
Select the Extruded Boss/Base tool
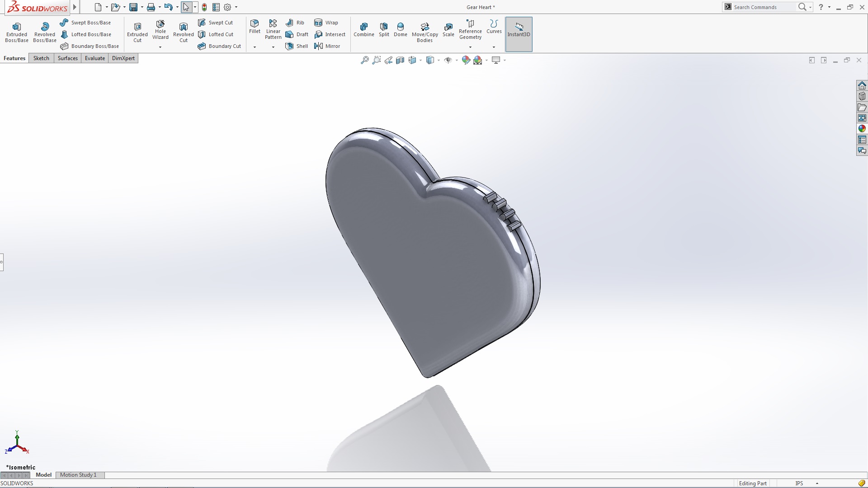(x=16, y=32)
